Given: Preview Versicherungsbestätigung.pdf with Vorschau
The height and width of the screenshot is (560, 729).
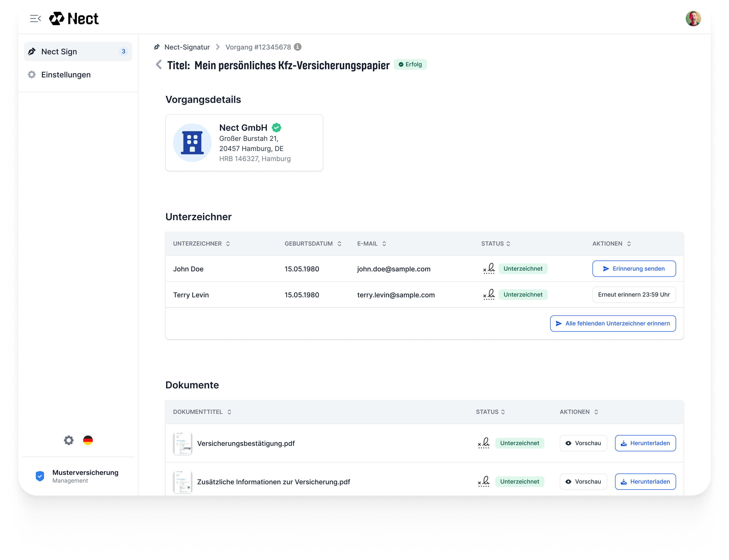Looking at the screenshot, I should point(583,443).
